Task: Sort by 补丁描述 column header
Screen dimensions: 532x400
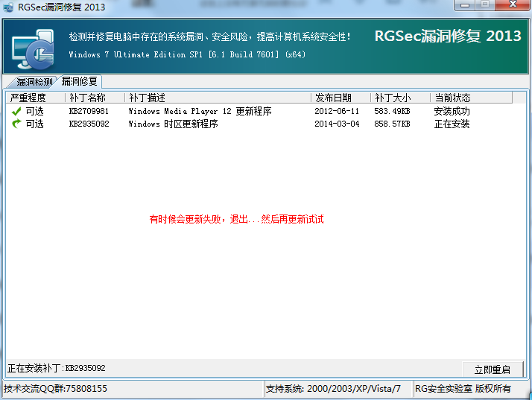Action: pyautogui.click(x=218, y=98)
